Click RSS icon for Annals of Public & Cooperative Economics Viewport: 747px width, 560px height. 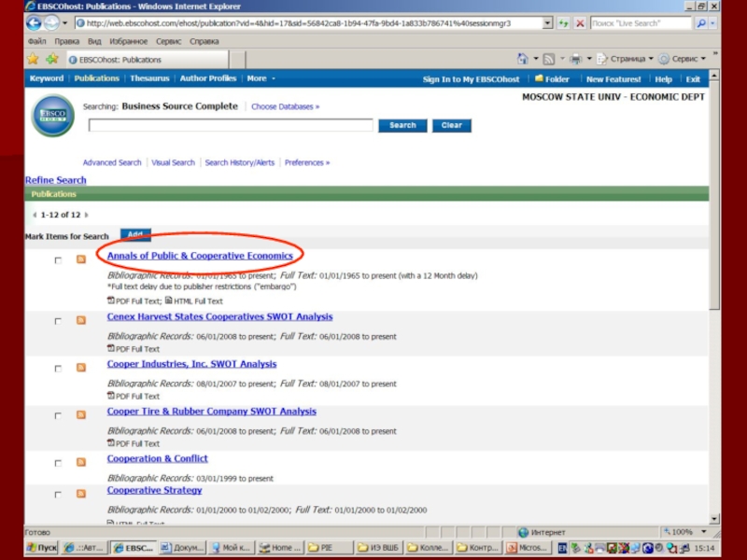tap(81, 259)
